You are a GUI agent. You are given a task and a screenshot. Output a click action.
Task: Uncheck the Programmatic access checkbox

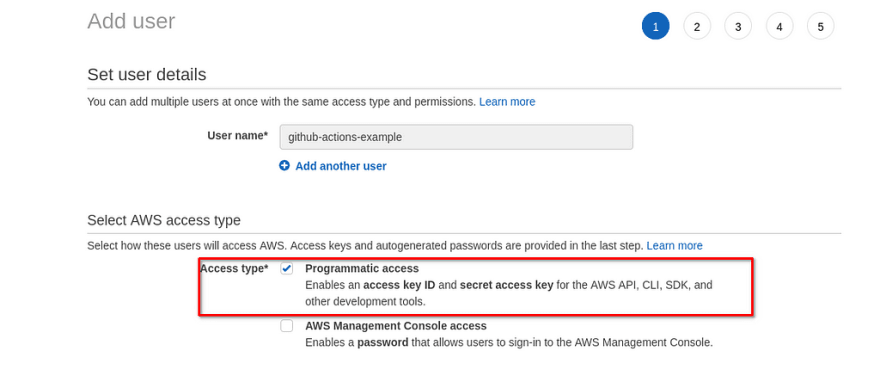[287, 268]
